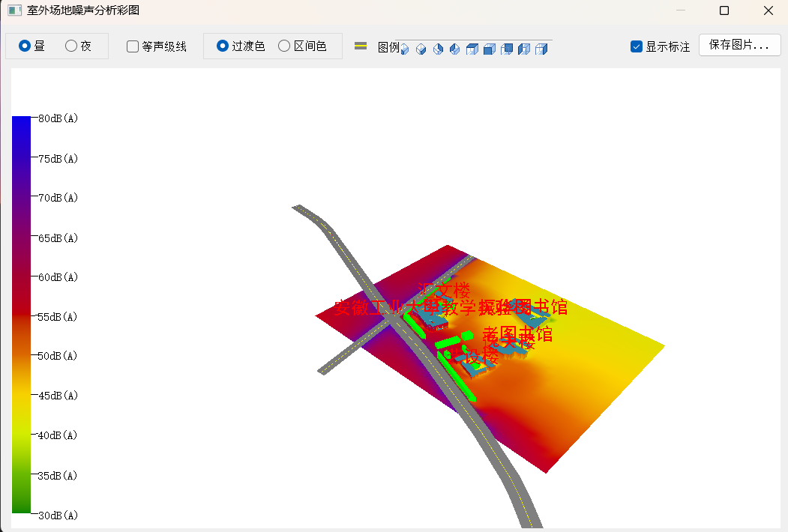Click the app icon in the title bar
Viewport: 788px width, 532px height.
(x=14, y=10)
